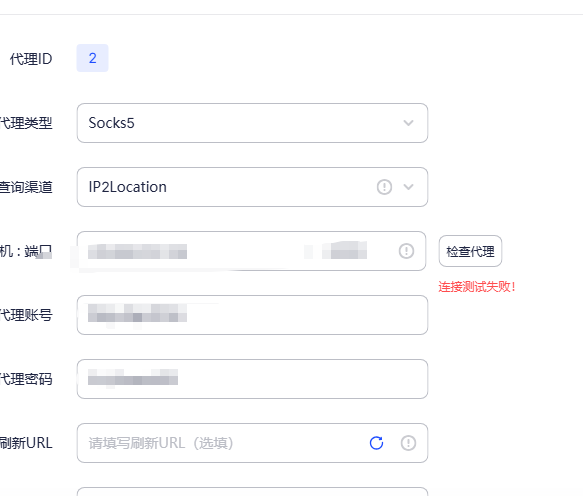Viewport: 583px width, 496px height.
Task: Click the blurred port value in host field
Action: (x=344, y=250)
